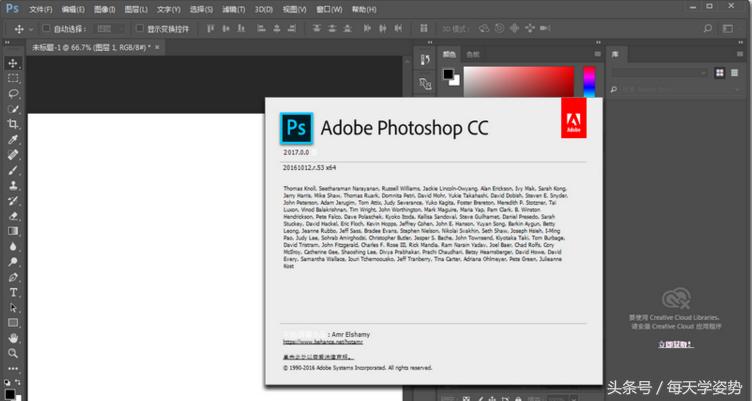
Task: Select the Zoom tool in the toolbox
Action: [x=13, y=354]
